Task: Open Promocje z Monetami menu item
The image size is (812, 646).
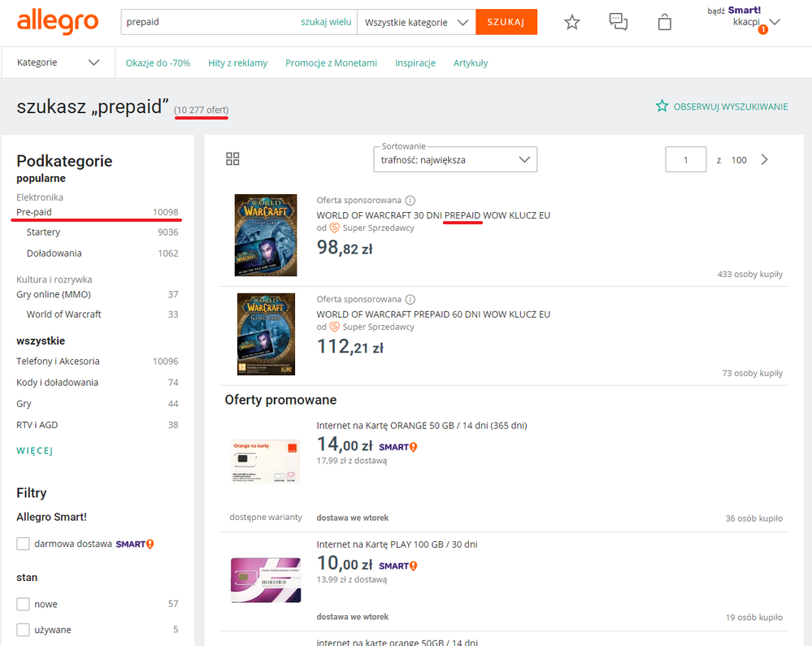Action: [331, 63]
